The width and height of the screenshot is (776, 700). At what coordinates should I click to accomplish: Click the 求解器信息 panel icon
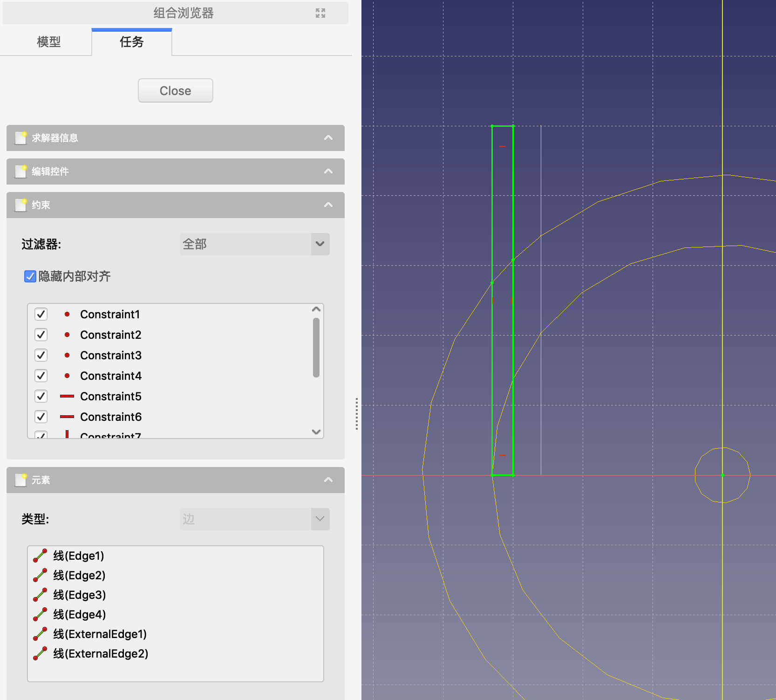click(21, 138)
